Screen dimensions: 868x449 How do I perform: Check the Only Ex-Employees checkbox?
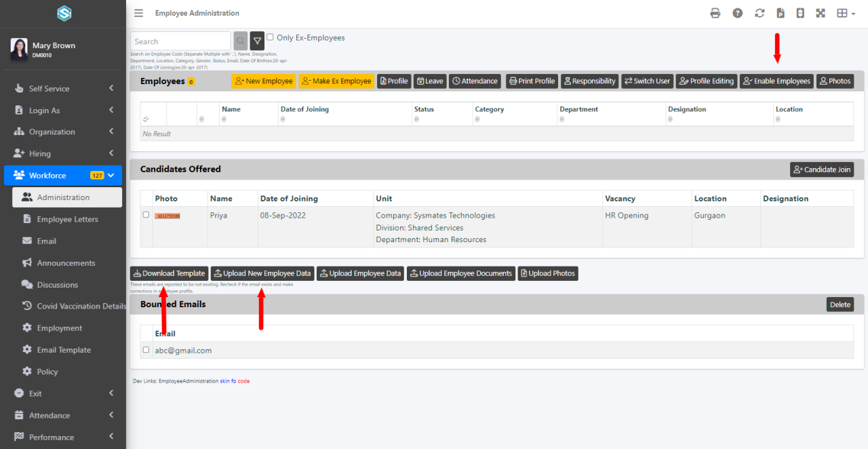[x=269, y=37]
